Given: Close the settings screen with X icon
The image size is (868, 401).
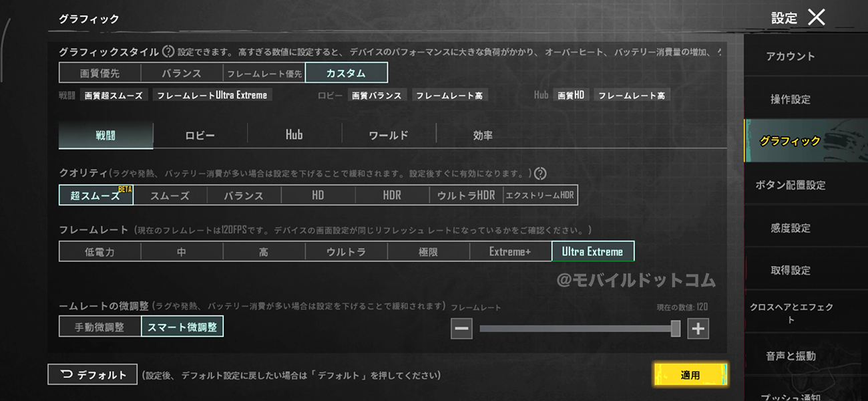Looking at the screenshot, I should tap(816, 17).
